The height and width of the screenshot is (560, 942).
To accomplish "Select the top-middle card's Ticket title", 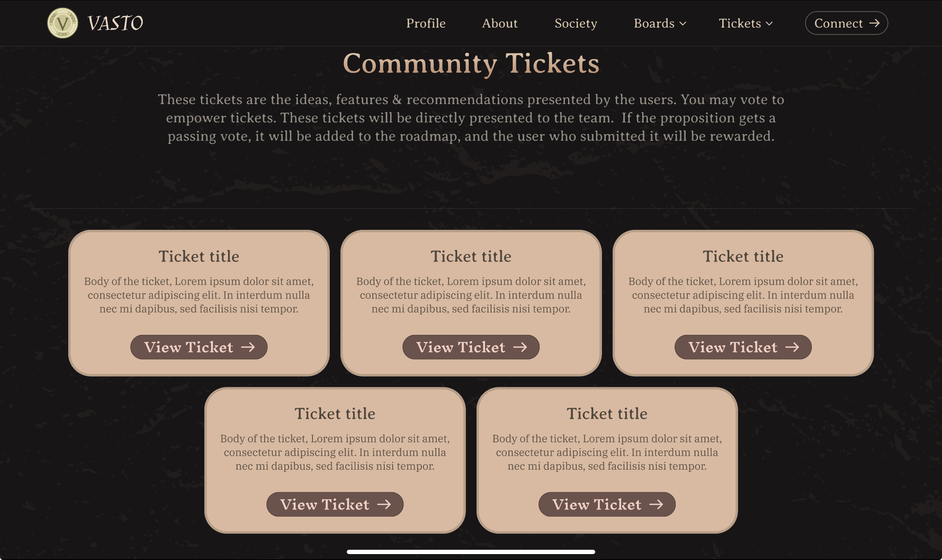I will [x=471, y=256].
